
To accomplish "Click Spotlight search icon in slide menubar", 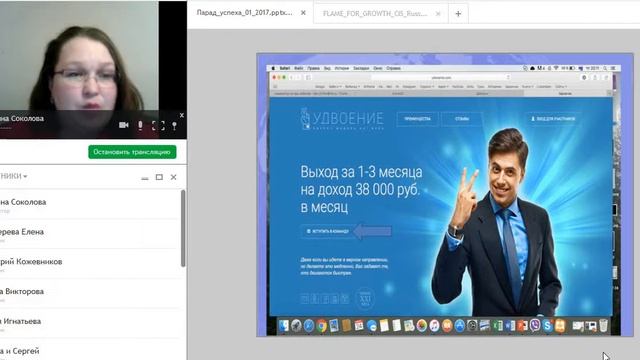I will coord(605,68).
